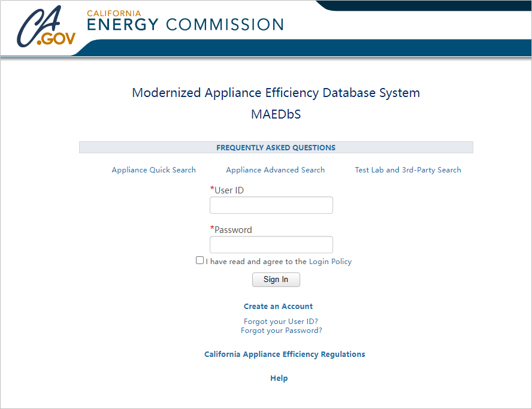Screen dimensions: 532x409
Task: Select Forgot your User ID link
Action: coord(280,322)
